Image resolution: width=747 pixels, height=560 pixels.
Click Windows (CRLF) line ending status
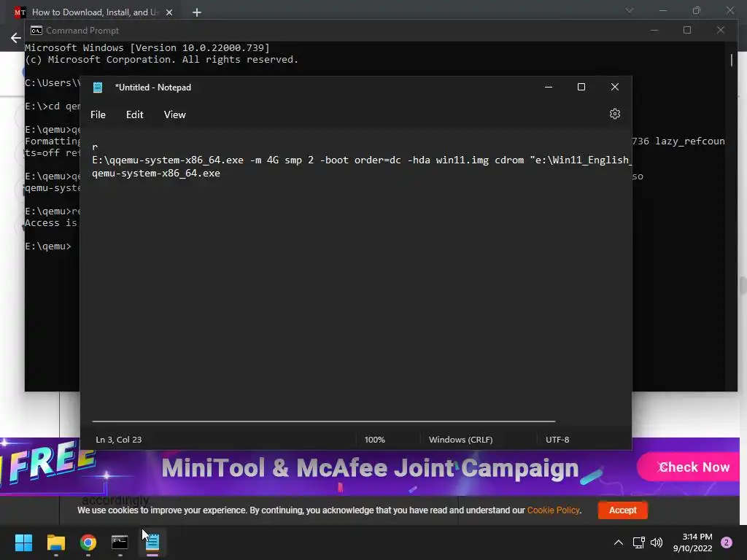point(461,440)
